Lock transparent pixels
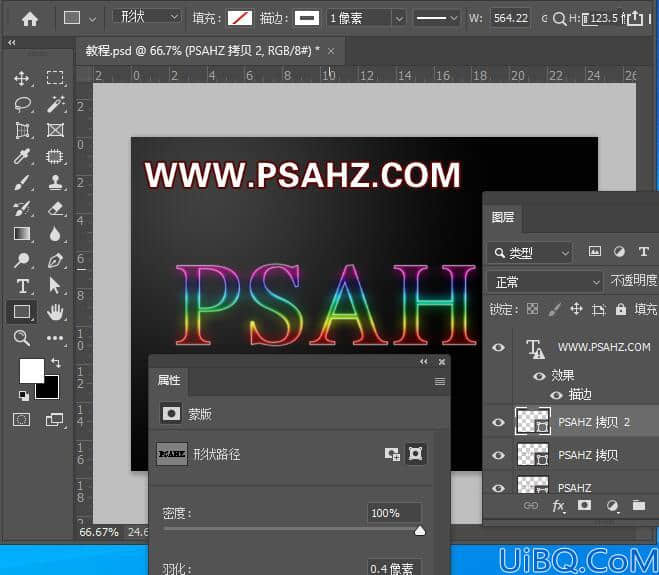This screenshot has height=575, width=659. 532,309
